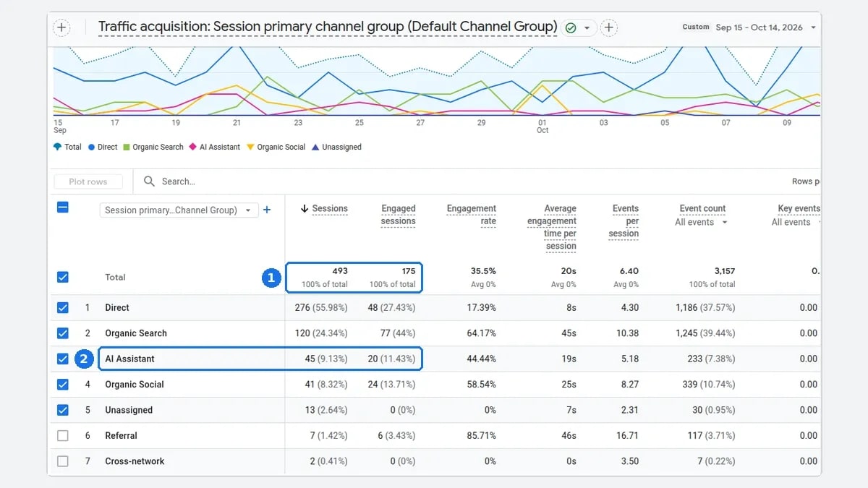Uncheck the Organic Search row checkbox
This screenshot has height=488, width=868.
63,333
